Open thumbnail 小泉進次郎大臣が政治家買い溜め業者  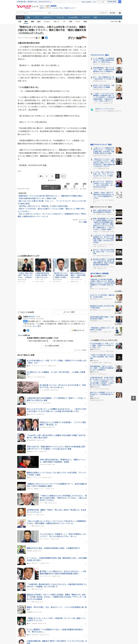(x=43, y=265)
